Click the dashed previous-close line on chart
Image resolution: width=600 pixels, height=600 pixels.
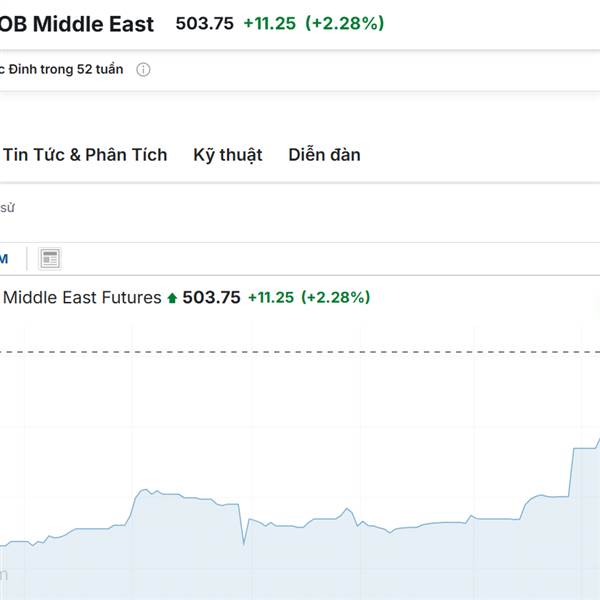click(x=300, y=352)
